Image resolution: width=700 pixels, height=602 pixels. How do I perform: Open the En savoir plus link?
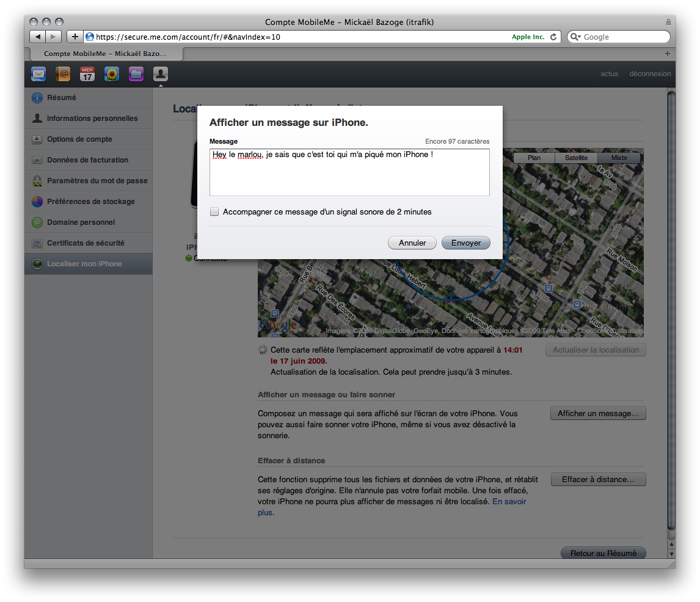[x=509, y=502]
